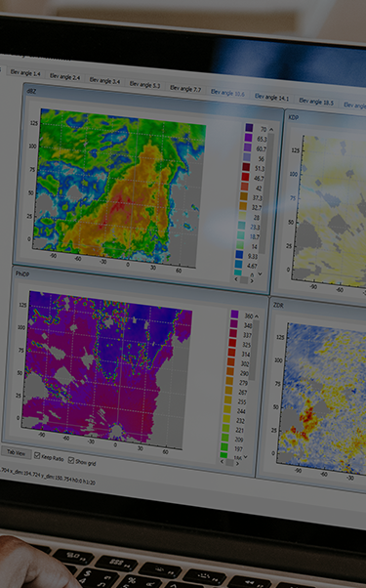Click the PhiDP legend left arrow
Viewport: 366px width, 588px height.
click(222, 461)
